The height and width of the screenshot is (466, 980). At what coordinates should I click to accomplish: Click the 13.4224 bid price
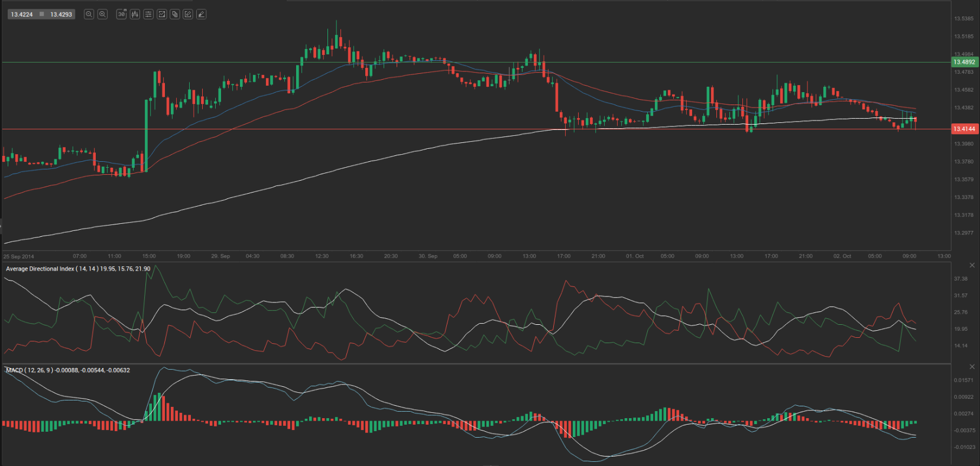[22, 14]
